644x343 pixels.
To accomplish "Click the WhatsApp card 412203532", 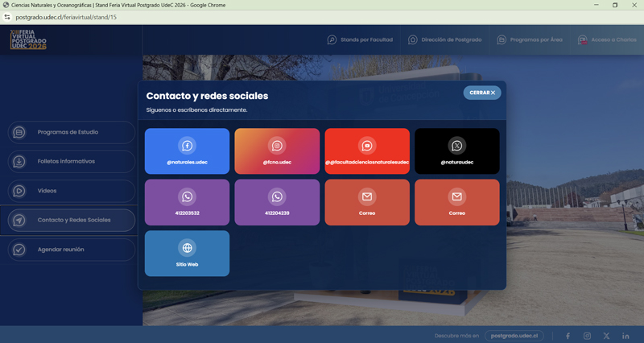I will 187,202.
